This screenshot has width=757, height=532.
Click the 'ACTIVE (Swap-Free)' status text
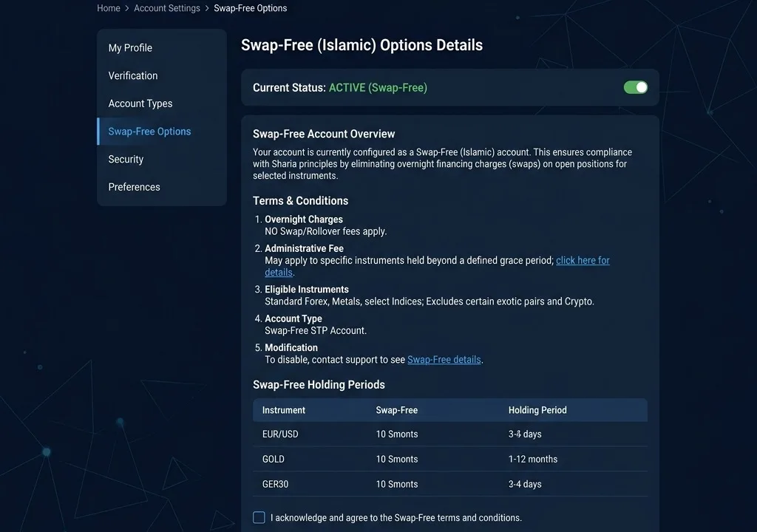point(378,88)
